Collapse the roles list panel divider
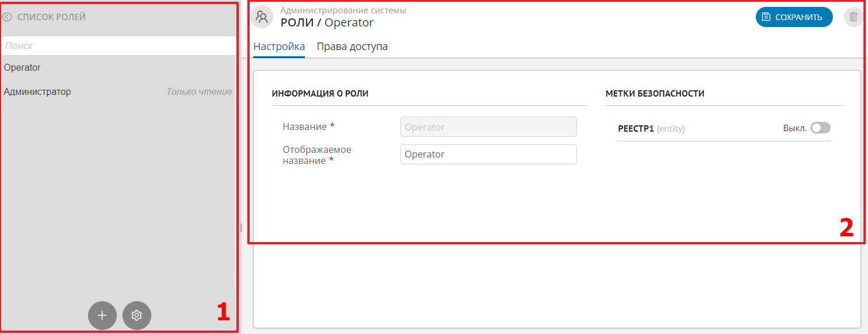868x334 pixels. click(240, 228)
